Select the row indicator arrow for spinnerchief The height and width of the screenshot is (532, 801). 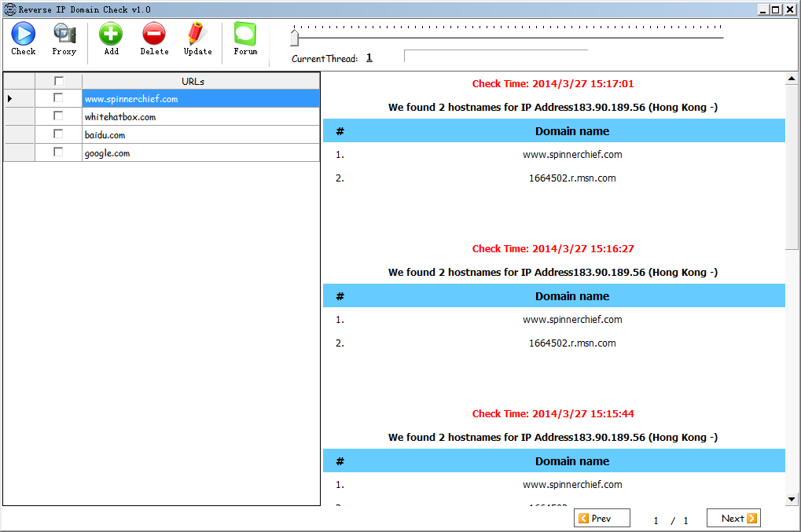click(x=10, y=98)
